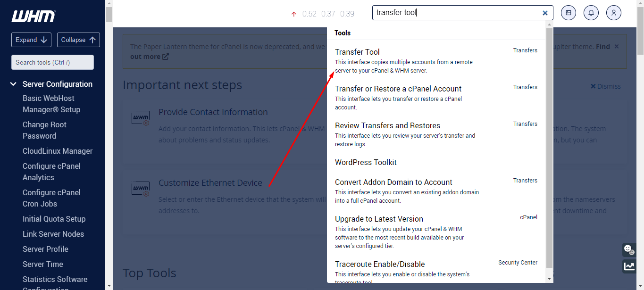Collapse all sidebar sections with Collapse button
Viewport: 644px width, 290px height.
point(78,40)
